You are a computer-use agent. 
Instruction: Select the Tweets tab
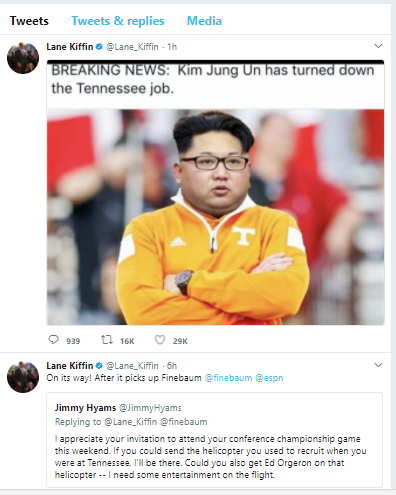(29, 21)
